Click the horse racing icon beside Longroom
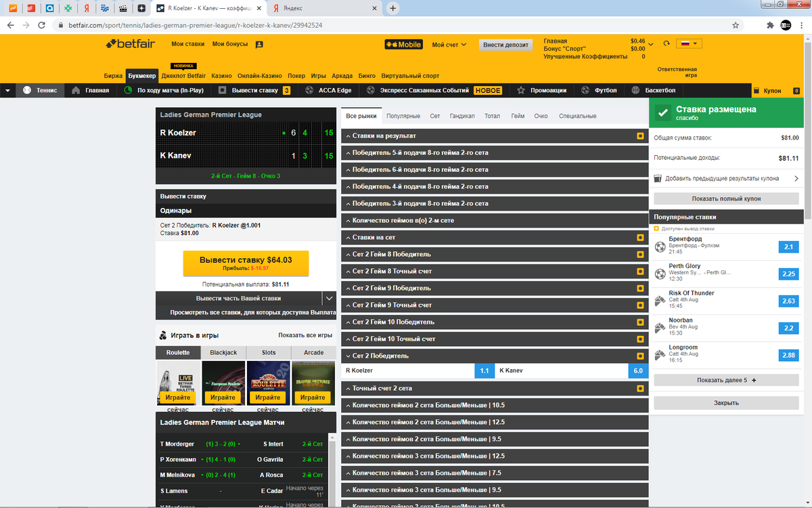The width and height of the screenshot is (812, 508). [x=660, y=356]
